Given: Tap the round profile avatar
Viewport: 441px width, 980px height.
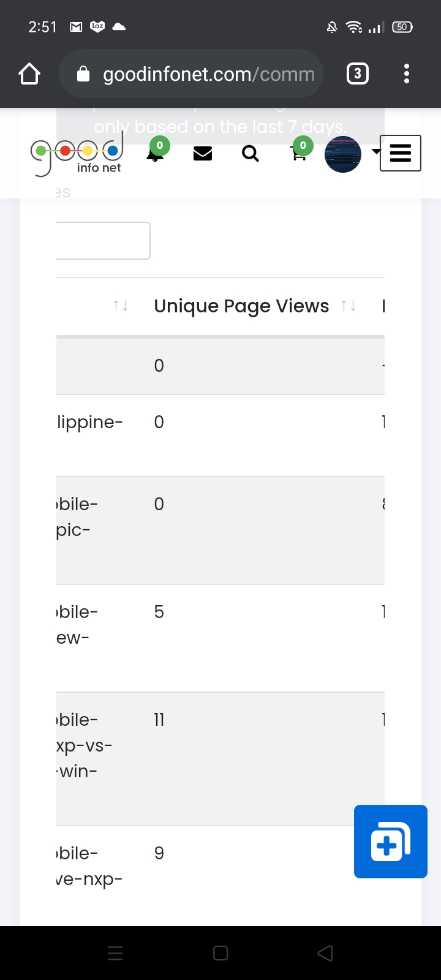Looking at the screenshot, I should [x=343, y=154].
